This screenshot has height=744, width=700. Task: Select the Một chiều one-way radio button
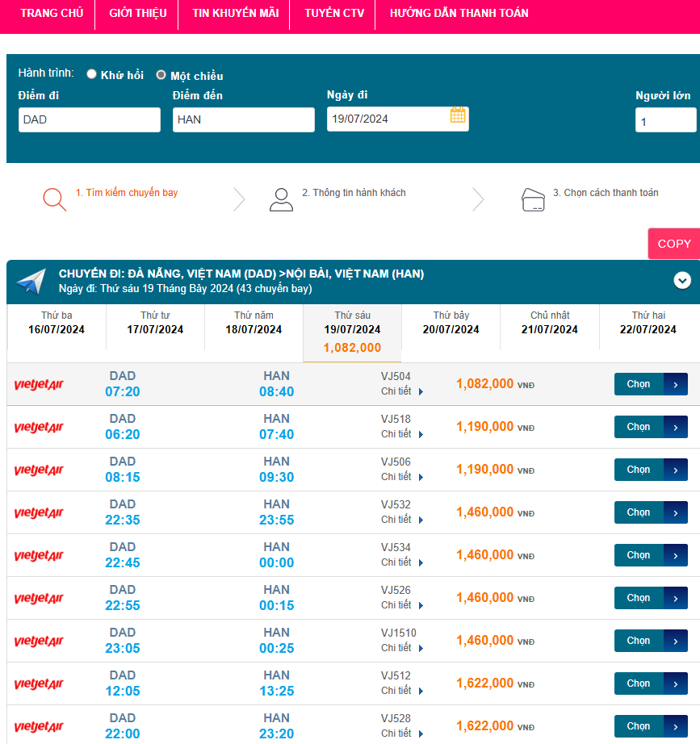(x=161, y=75)
